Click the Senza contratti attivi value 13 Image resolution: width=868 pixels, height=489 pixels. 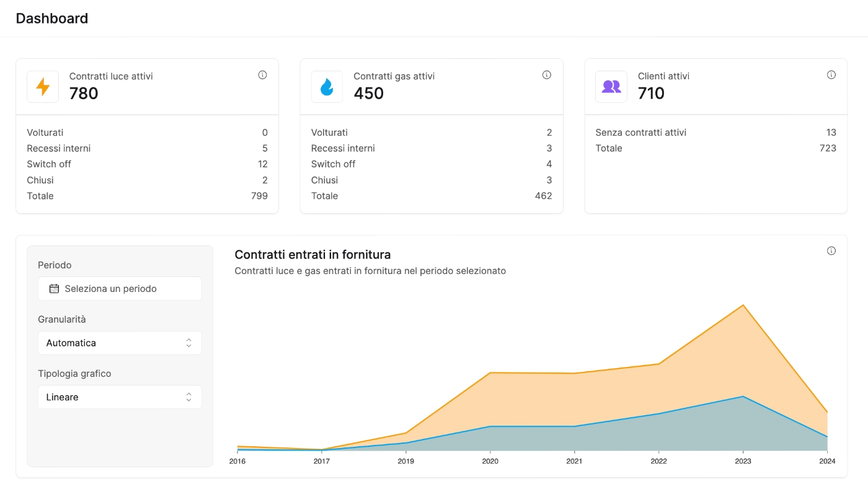click(x=831, y=133)
